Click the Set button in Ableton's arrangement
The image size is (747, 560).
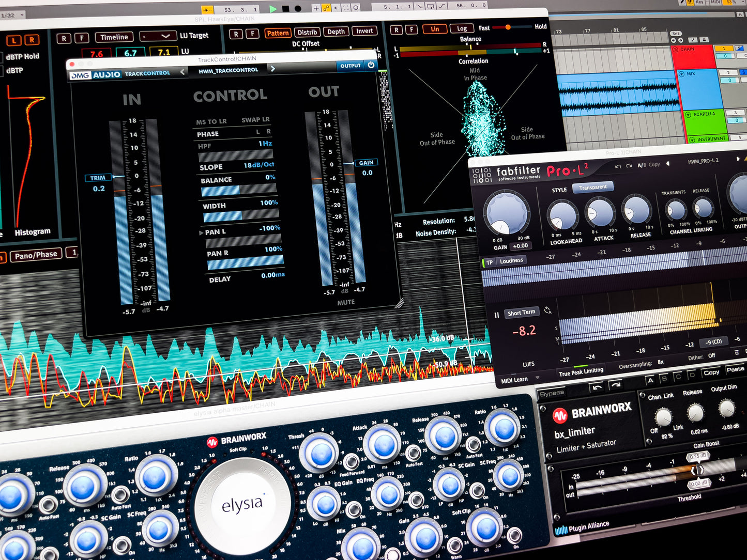coord(676,34)
